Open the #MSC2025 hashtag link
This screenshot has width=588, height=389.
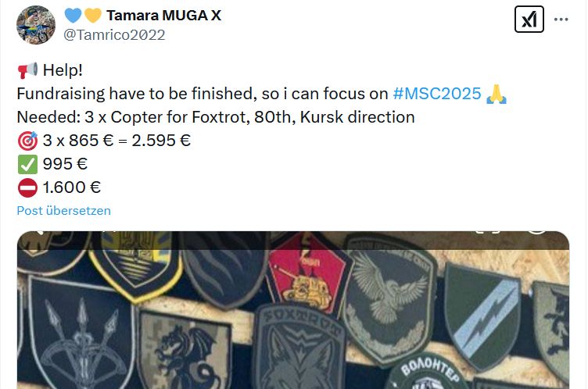point(437,94)
